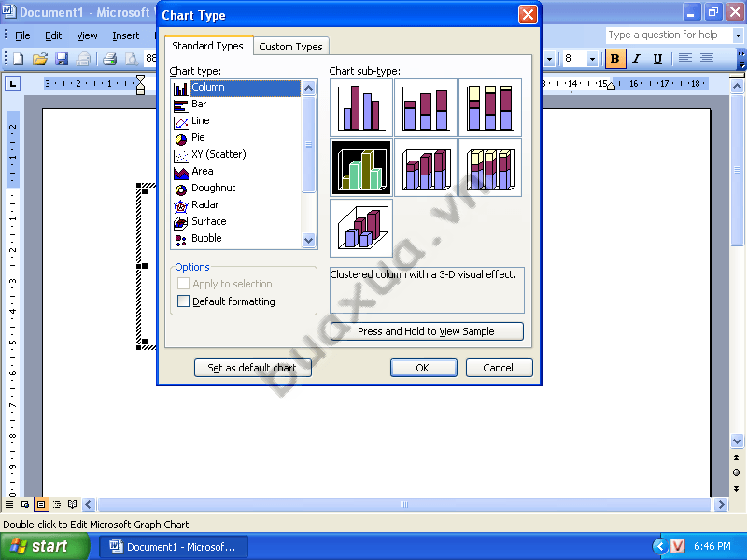
Task: Click Align Left in Word formatting toolbar
Action: 685,59
